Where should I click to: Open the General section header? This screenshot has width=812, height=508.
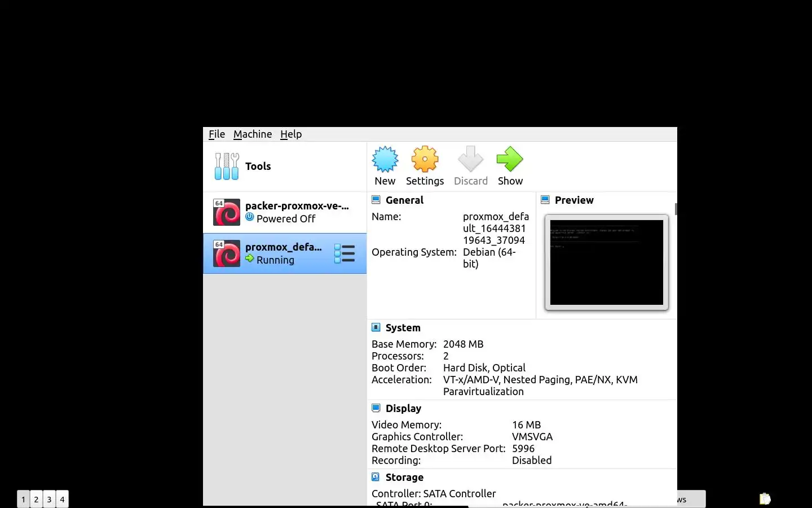[404, 200]
